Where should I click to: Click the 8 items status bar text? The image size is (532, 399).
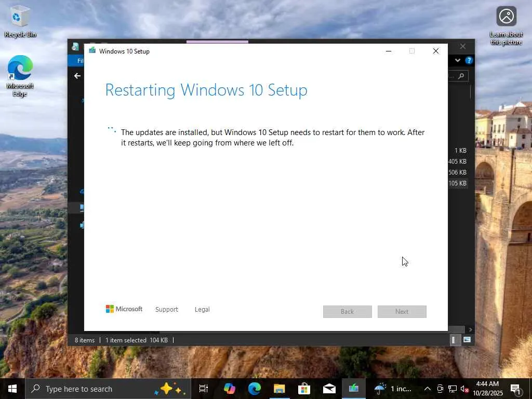pos(85,340)
